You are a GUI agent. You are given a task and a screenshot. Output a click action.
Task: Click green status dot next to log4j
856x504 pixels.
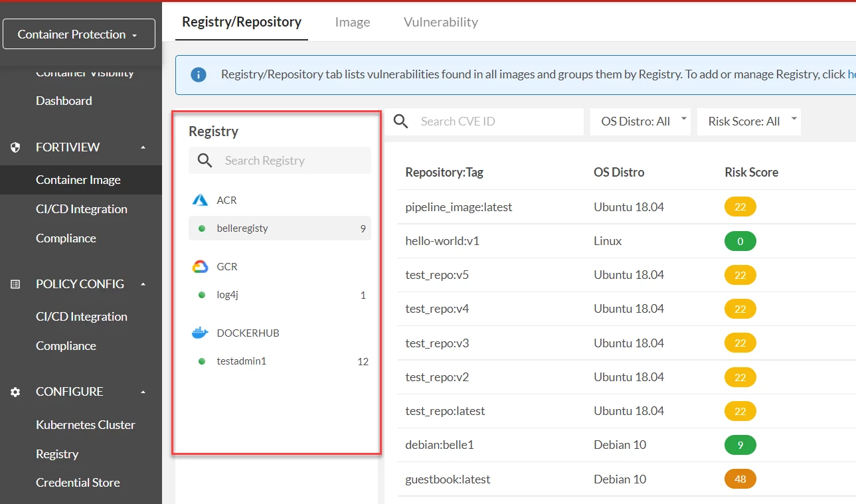pyautogui.click(x=202, y=295)
